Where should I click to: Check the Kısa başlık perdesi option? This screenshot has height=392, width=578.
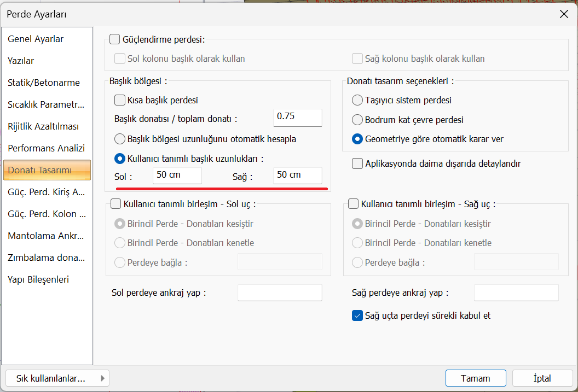[119, 100]
